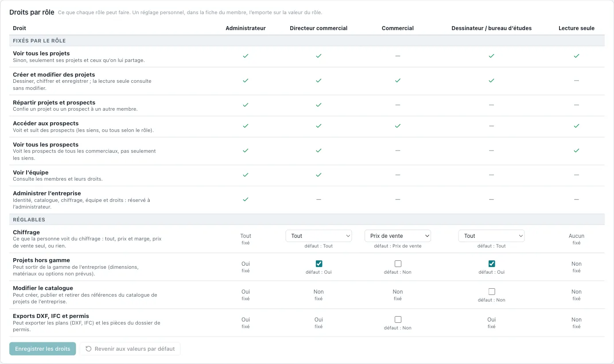Click the Exports DXF, IFC et permis title
Viewport: 614px width, 364px height.
[51, 316]
